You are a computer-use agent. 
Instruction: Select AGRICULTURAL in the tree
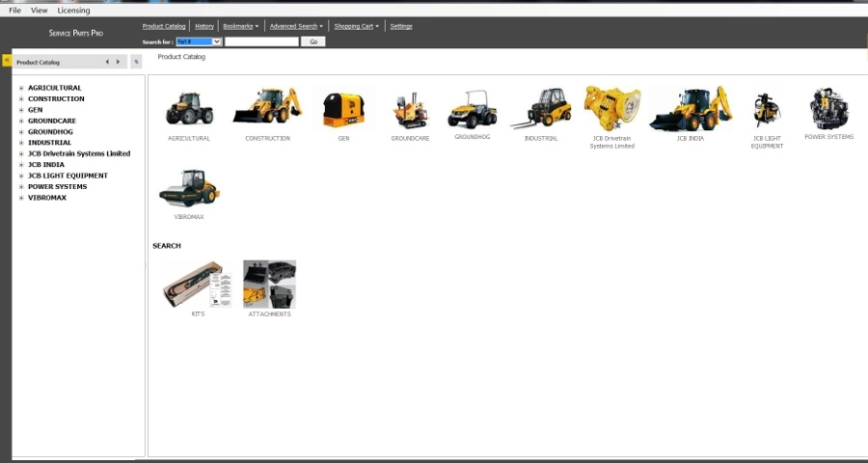[55, 88]
